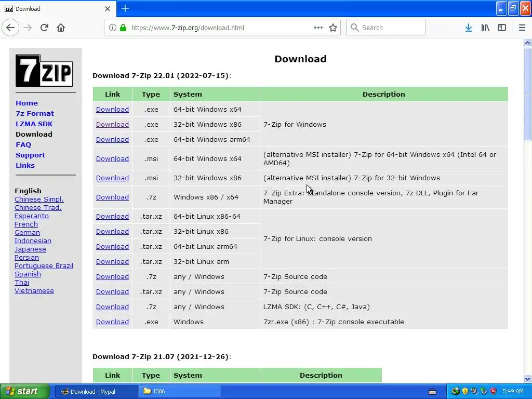Download the 7-Zip Extra .7z package
This screenshot has width=532, height=399.
[x=112, y=197]
